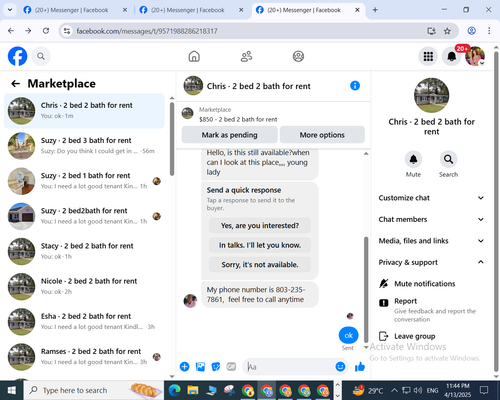500x400 pixels.
Task: Bookmark page with star icon in address bar
Action: [x=447, y=31]
